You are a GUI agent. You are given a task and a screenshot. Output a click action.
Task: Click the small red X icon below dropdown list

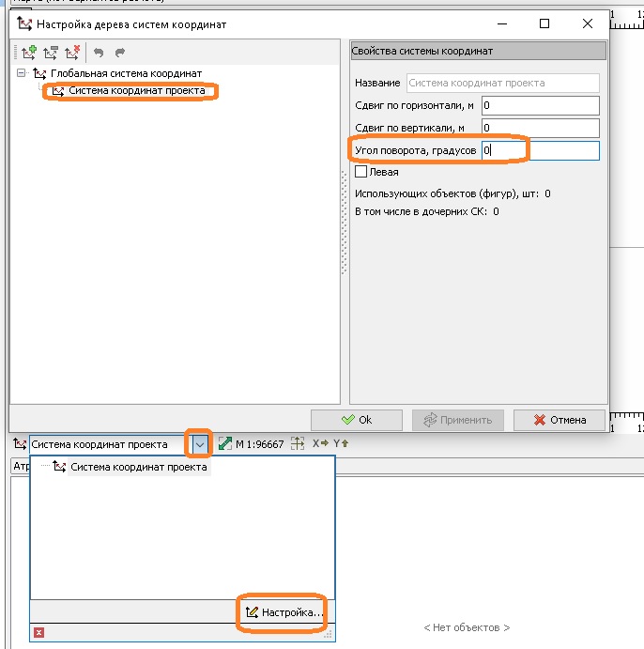[x=38, y=633]
